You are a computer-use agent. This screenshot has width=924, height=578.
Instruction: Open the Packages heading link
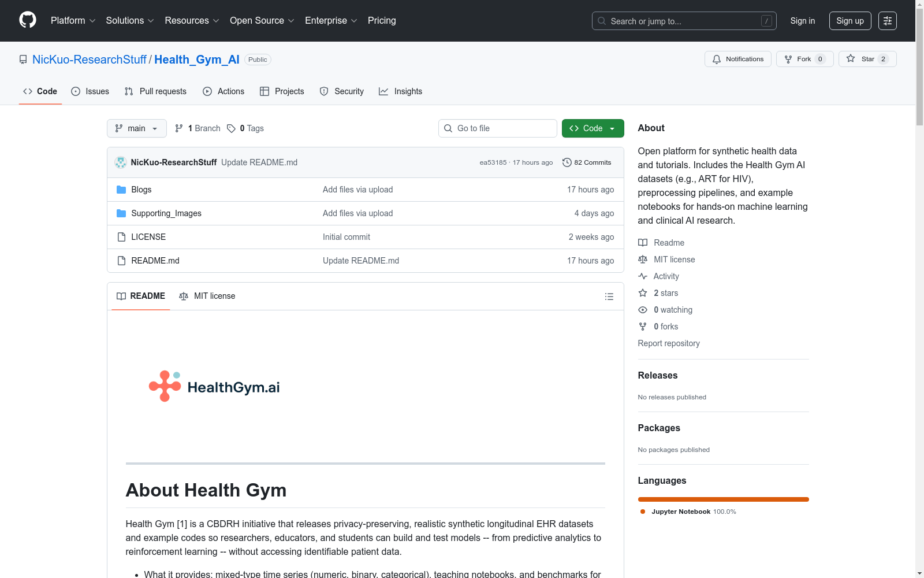[x=659, y=428]
